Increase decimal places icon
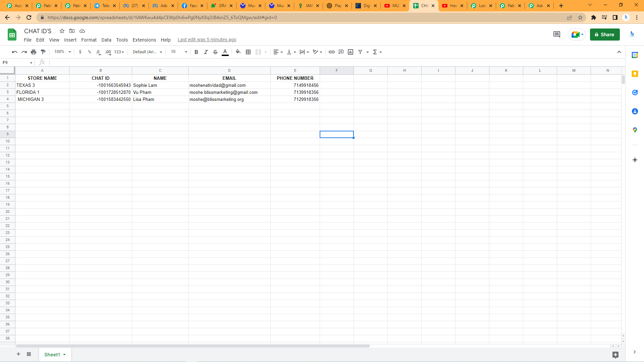 click(x=108, y=52)
